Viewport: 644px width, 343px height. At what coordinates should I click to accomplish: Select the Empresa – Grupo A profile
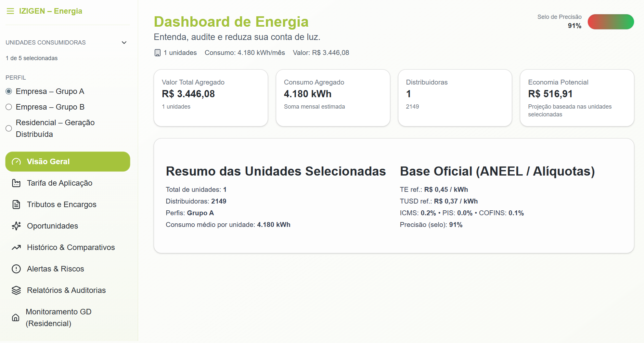(x=8, y=91)
